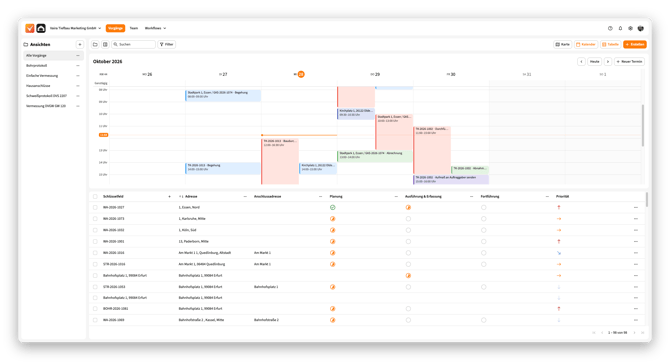Open the Anschlussadresse column options menu

click(x=320, y=196)
